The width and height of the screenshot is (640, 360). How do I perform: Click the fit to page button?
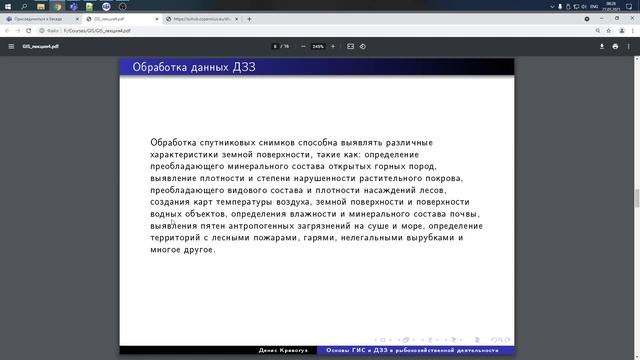pos(350,47)
